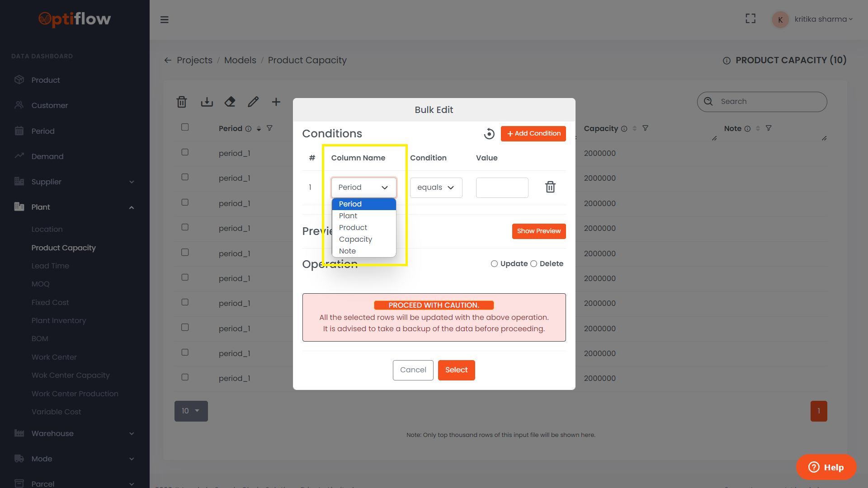
Task: Click the pencil edit icon in toolbar
Action: 253,102
